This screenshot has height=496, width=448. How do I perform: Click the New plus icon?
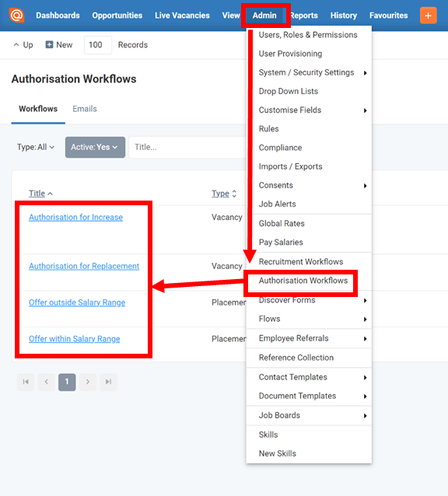(49, 44)
